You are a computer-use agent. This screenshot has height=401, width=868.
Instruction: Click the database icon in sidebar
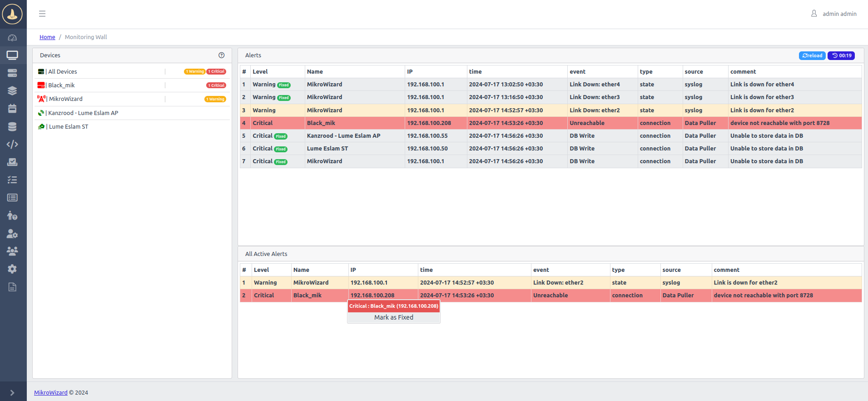point(12,127)
